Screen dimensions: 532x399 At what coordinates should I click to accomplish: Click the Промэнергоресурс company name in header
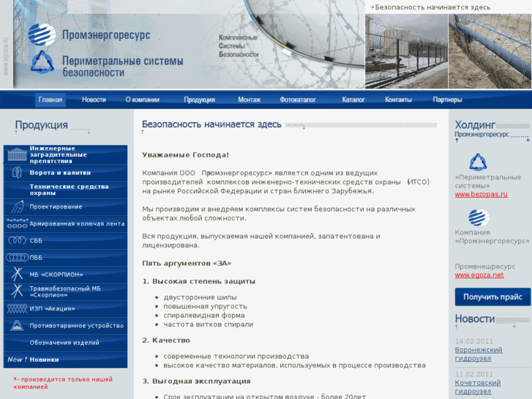(106, 34)
